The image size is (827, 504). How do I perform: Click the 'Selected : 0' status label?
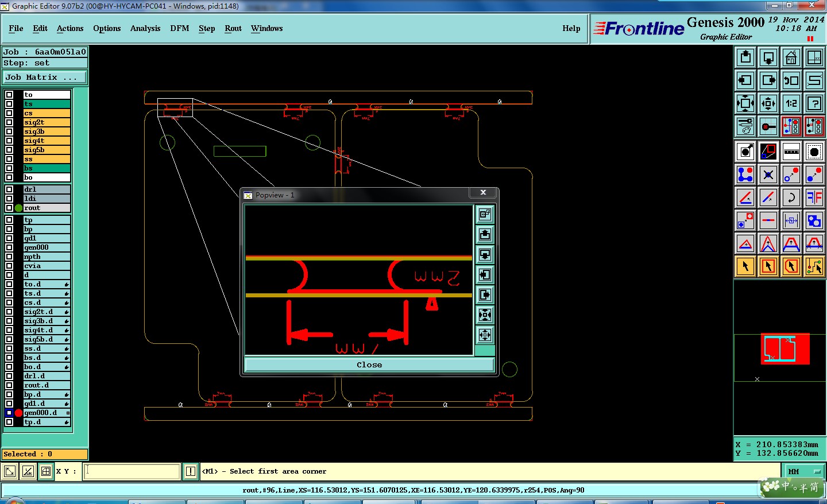pos(45,454)
